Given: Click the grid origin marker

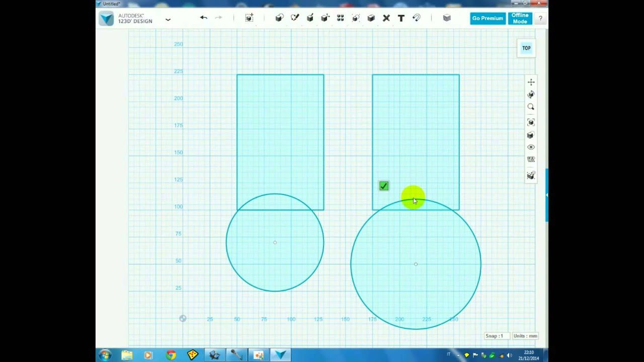Looking at the screenshot, I should [x=183, y=318].
